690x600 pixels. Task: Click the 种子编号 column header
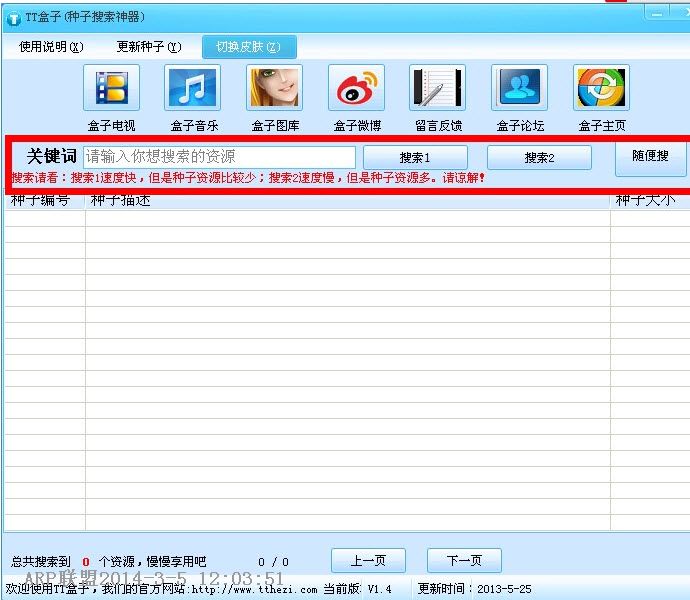click(x=44, y=201)
